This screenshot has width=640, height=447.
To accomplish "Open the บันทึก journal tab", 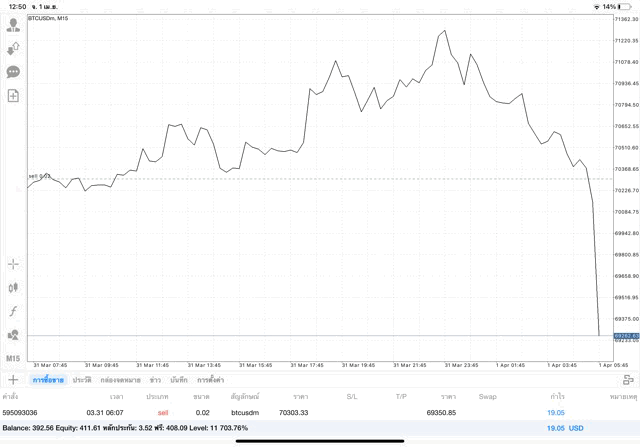I will (x=179, y=380).
